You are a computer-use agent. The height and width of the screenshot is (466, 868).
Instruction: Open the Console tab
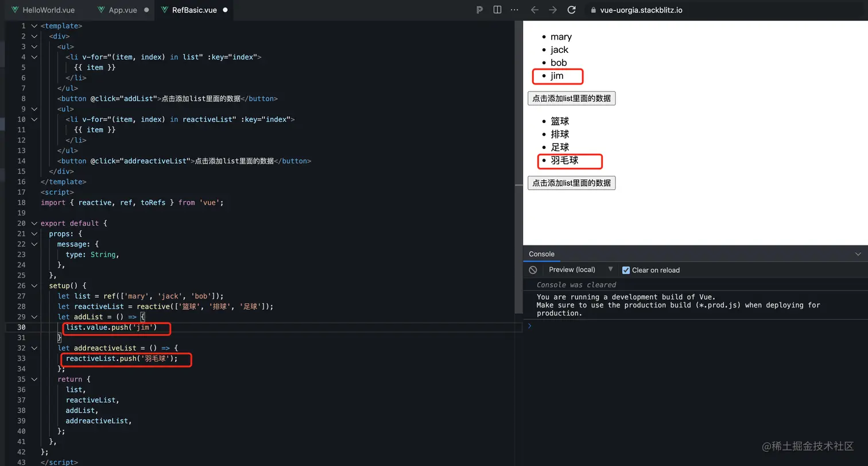click(541, 254)
